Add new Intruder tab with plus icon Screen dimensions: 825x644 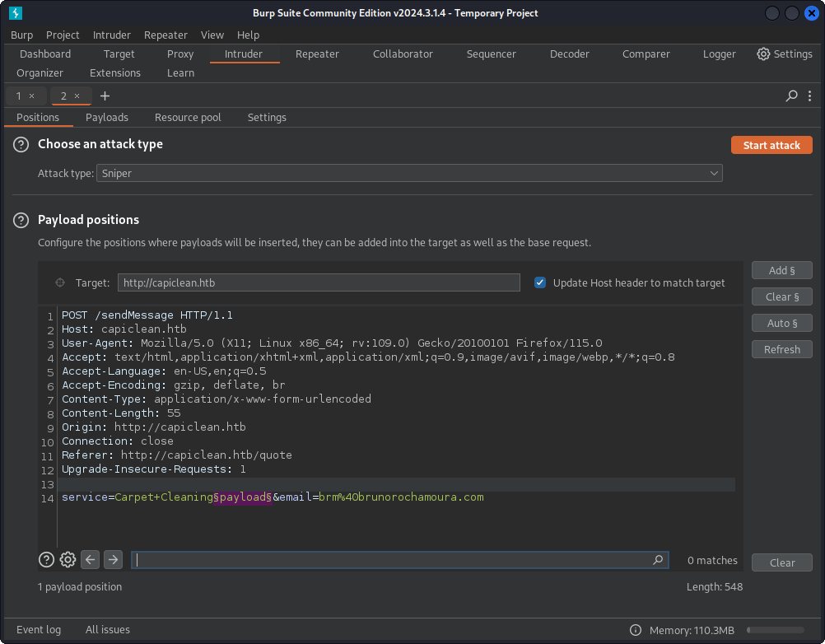point(105,96)
